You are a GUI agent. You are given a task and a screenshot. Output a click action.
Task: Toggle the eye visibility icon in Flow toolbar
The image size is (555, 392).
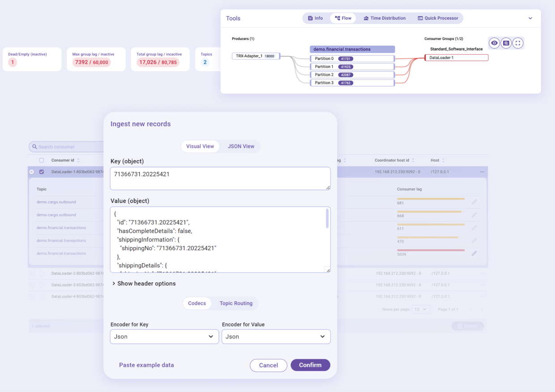[x=494, y=43]
